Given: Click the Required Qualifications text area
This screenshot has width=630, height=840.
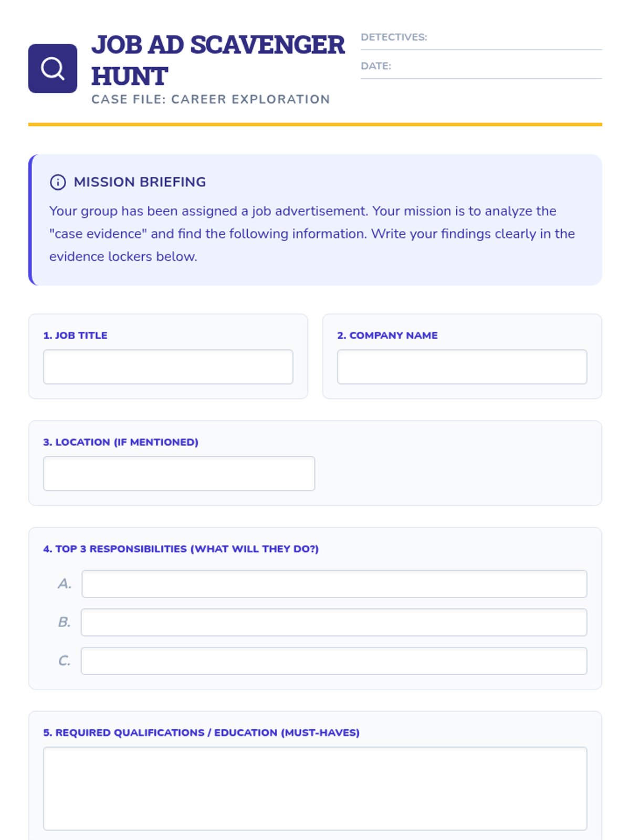Looking at the screenshot, I should click(x=315, y=788).
